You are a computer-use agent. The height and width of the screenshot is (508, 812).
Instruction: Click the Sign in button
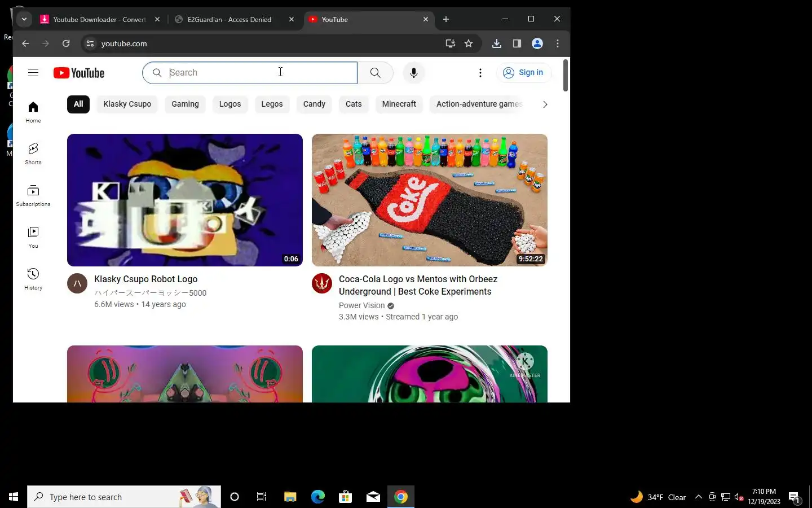(524, 72)
